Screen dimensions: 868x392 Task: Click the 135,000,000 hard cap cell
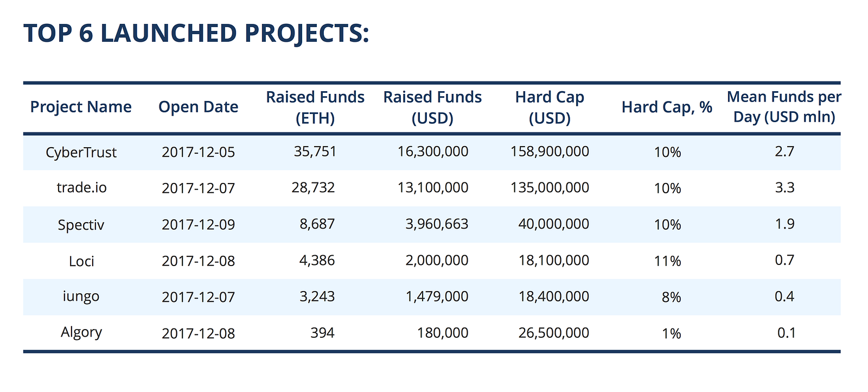click(550, 188)
